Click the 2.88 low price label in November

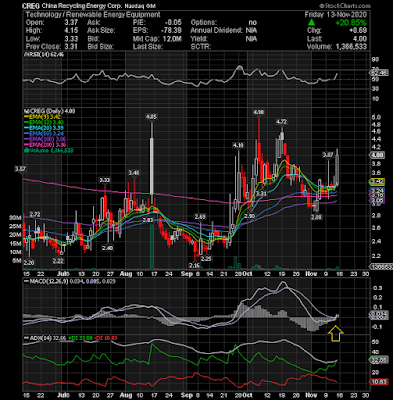click(x=316, y=217)
